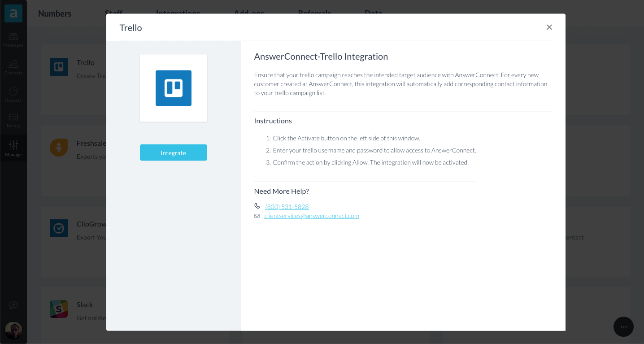Click instruction step about clicking Allow
The width and height of the screenshot is (644, 344).
[370, 162]
